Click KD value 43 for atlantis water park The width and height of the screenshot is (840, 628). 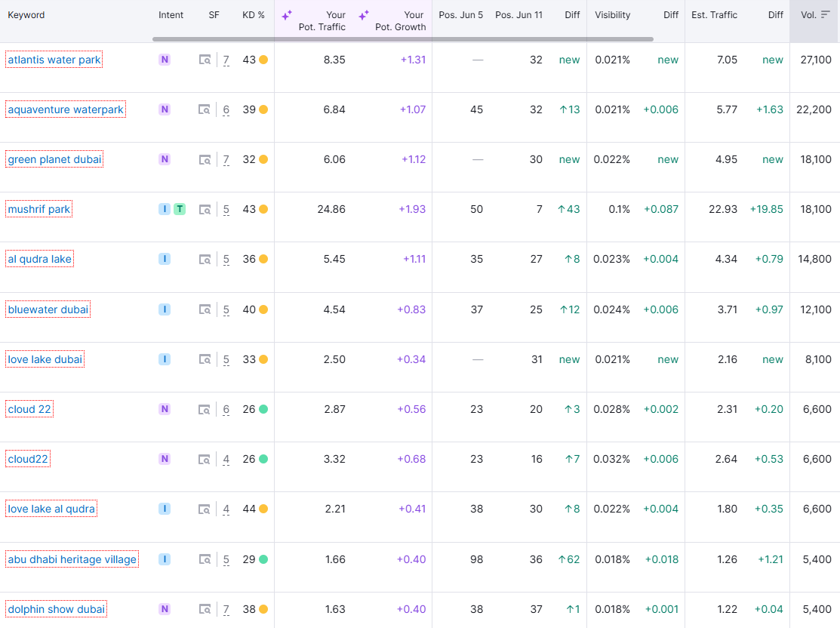coord(249,60)
